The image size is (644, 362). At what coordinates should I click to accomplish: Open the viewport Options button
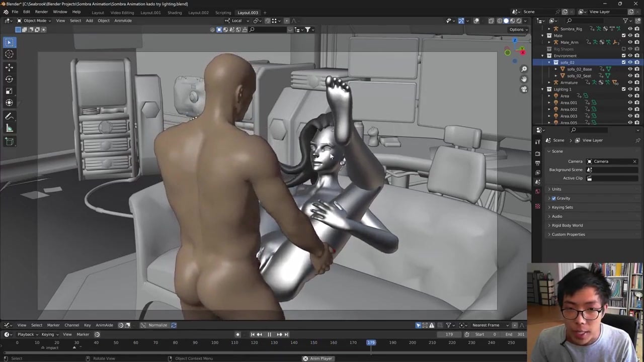518,29
